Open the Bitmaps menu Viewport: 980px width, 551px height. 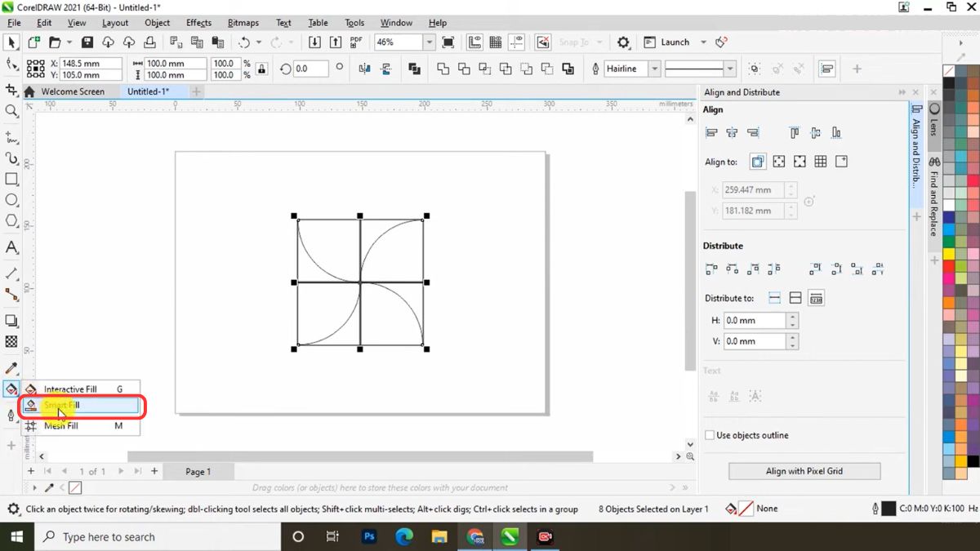[243, 23]
